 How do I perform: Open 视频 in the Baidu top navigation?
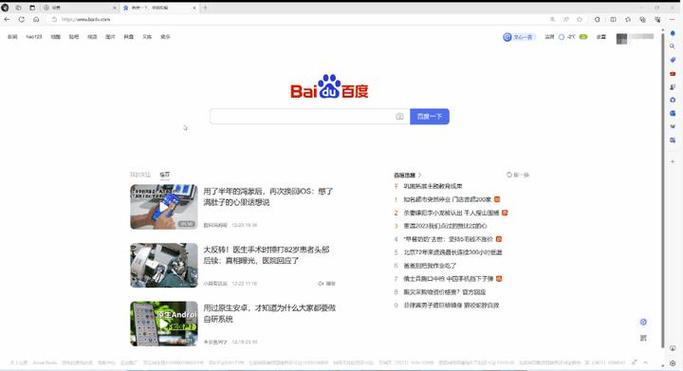[x=92, y=37]
